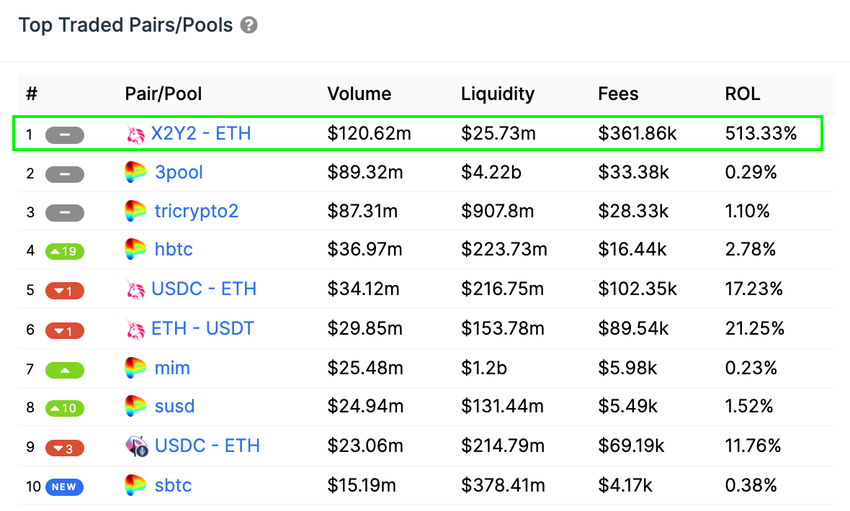
Task: Click the Curve icon next to sbtc
Action: tap(135, 485)
